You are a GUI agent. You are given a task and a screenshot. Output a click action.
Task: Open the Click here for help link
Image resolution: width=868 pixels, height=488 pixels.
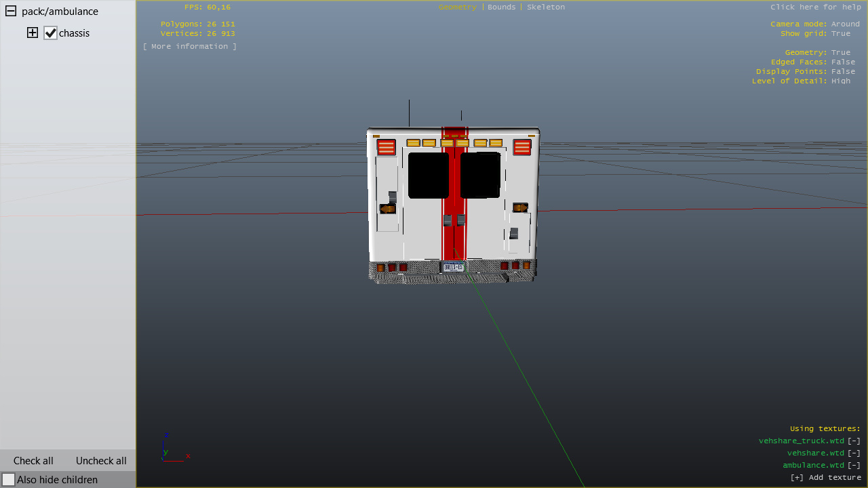[x=815, y=7]
